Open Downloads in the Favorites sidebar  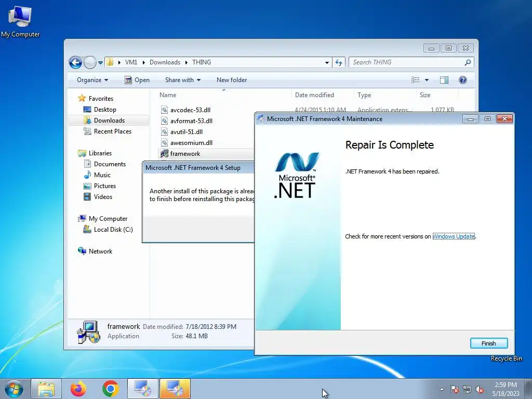(x=109, y=121)
